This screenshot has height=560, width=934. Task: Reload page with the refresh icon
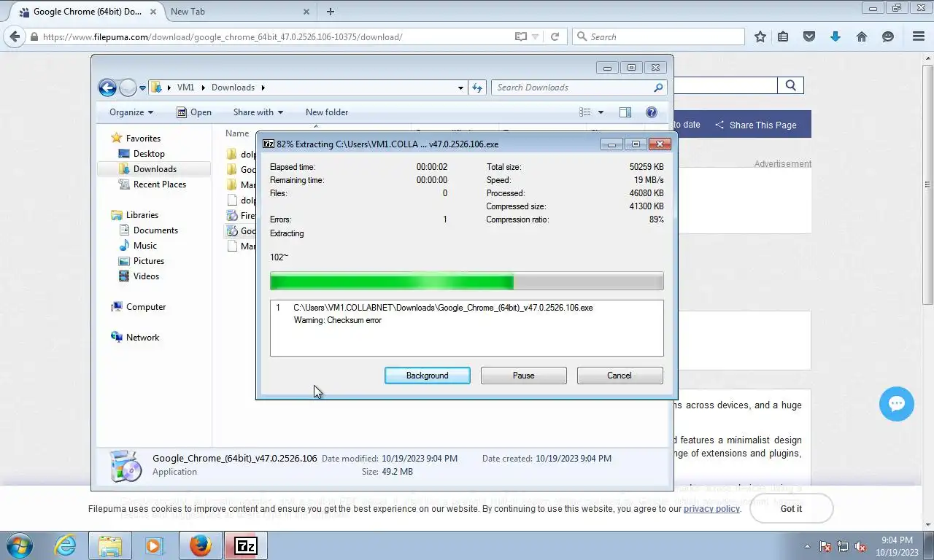[x=555, y=36]
